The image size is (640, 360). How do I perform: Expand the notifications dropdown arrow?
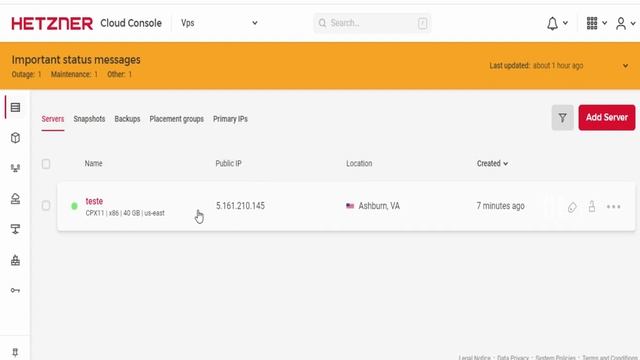(x=565, y=23)
